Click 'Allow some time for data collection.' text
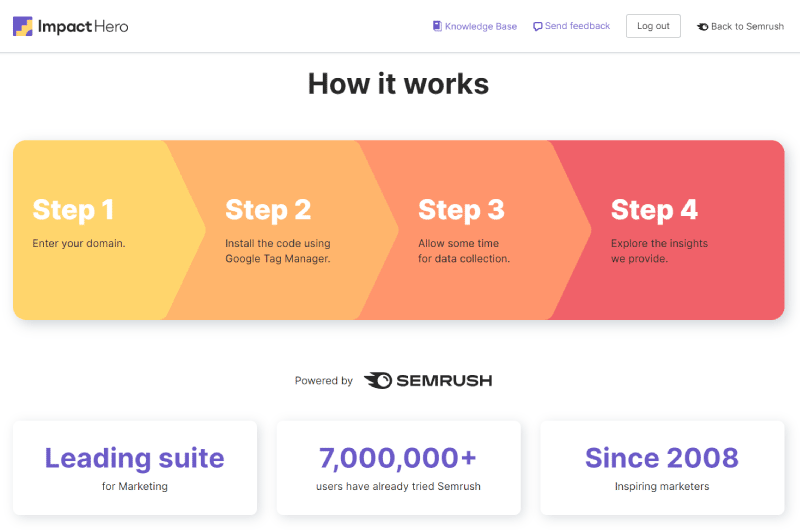Screen dimensions: 800x530 point(464,251)
